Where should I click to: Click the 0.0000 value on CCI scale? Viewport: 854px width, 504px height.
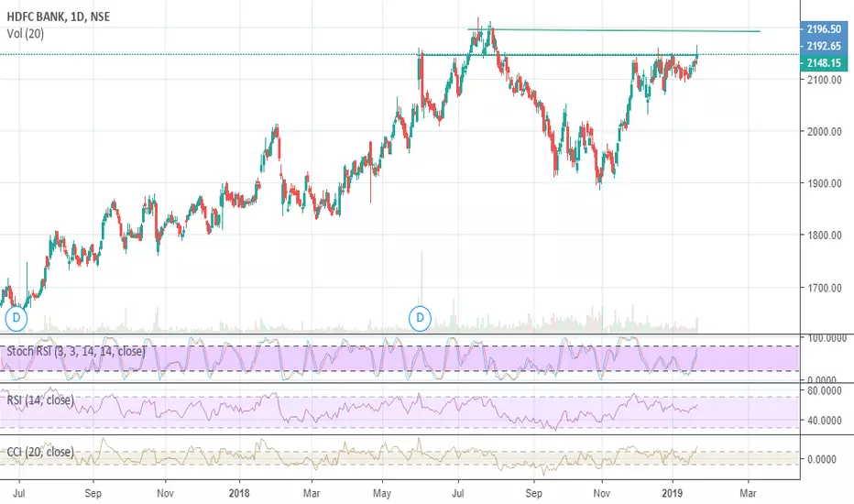coord(822,459)
